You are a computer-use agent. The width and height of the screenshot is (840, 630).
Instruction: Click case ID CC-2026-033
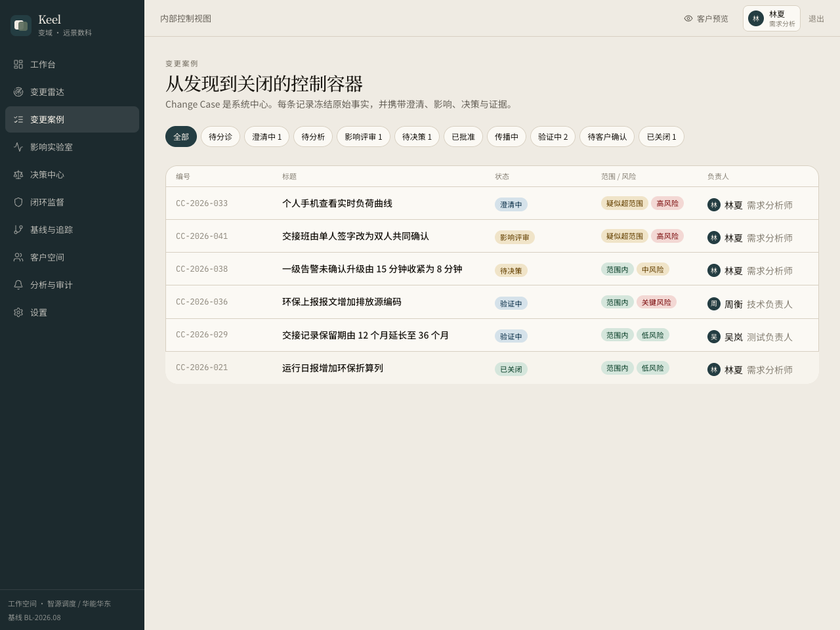pyautogui.click(x=202, y=203)
